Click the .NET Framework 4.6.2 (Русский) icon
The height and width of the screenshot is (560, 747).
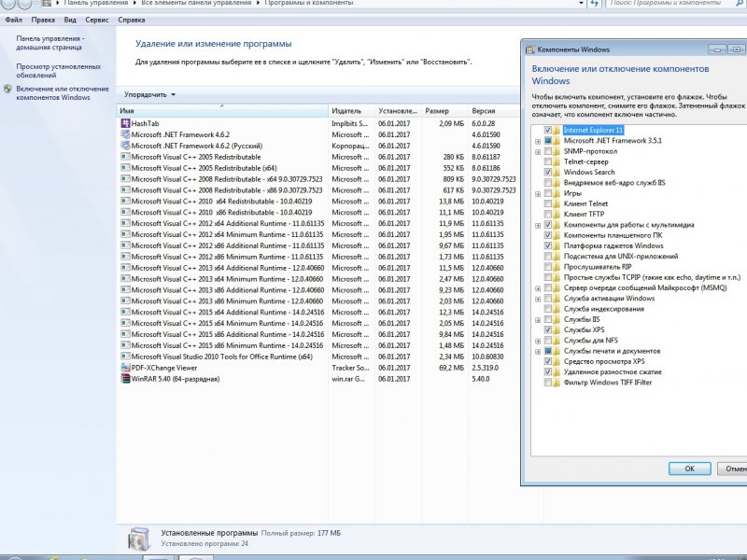pos(125,146)
